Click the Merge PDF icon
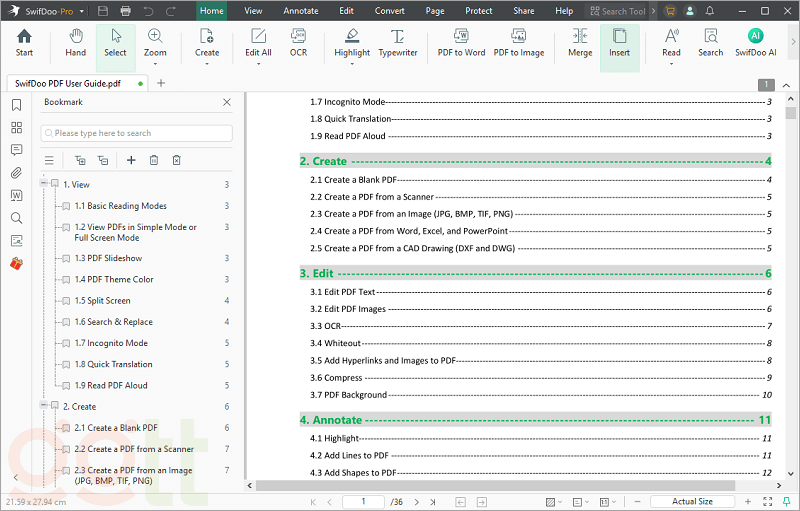800x511 pixels. pyautogui.click(x=580, y=42)
